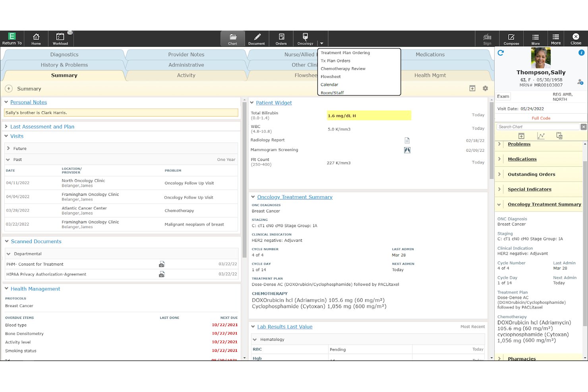Collapse Patient Widget section
Image resolution: width=588 pixels, height=392 pixels.
(252, 102)
